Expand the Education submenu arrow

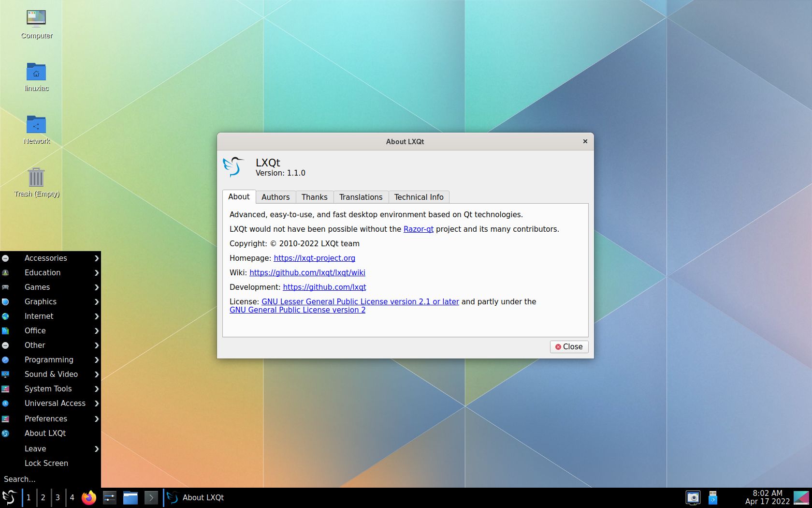click(x=97, y=273)
